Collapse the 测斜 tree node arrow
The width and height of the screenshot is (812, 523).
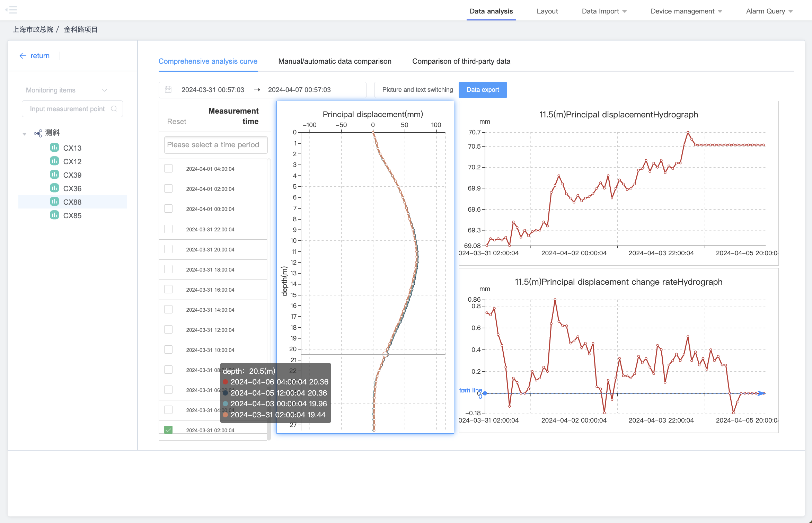24,134
